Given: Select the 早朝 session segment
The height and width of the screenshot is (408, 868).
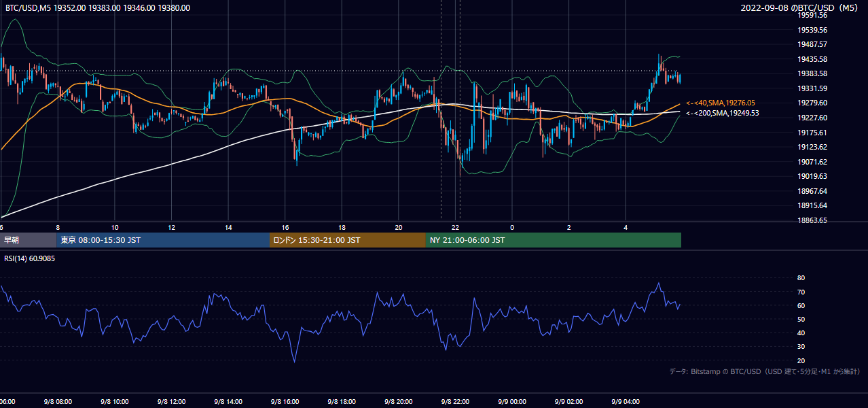Looking at the screenshot, I should (x=29, y=240).
